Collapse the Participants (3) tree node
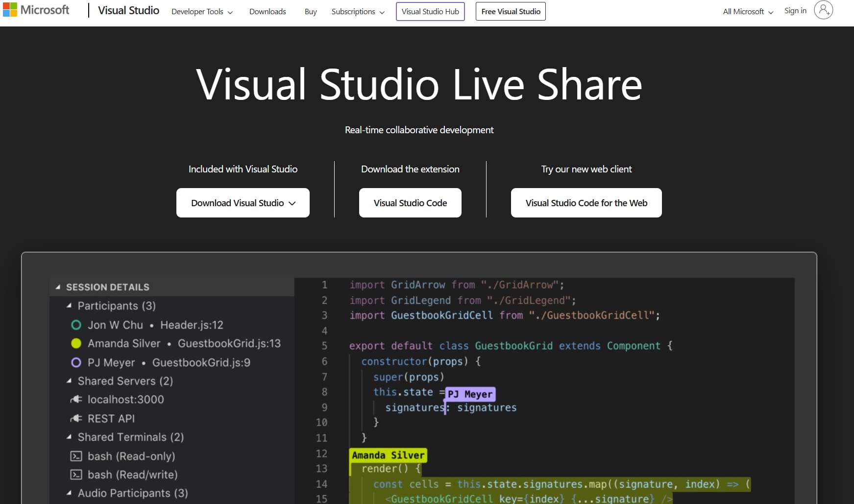 (69, 306)
